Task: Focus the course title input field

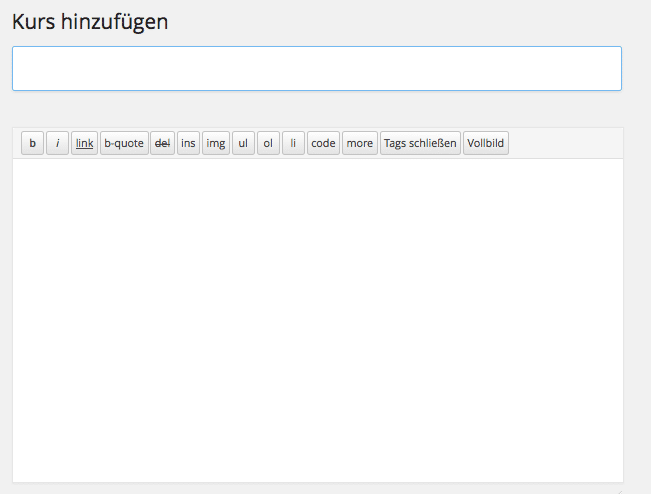Action: 316,68
